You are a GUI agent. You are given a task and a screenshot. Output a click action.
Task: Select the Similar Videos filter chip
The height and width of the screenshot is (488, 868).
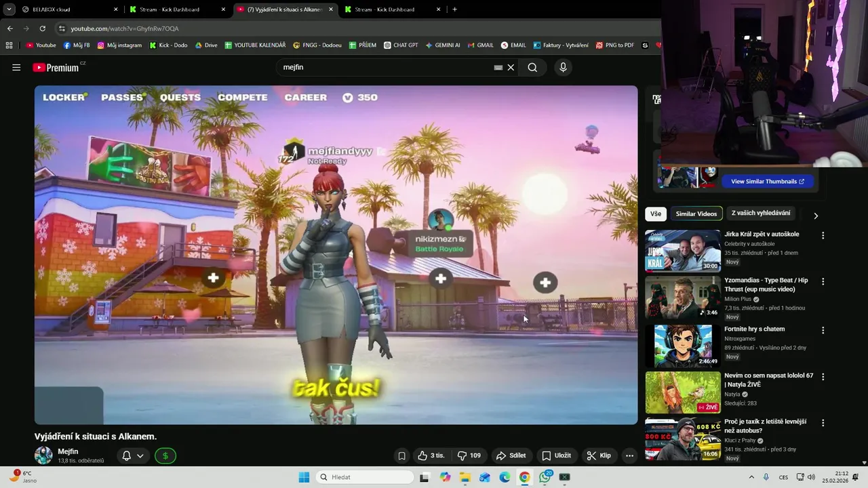696,213
